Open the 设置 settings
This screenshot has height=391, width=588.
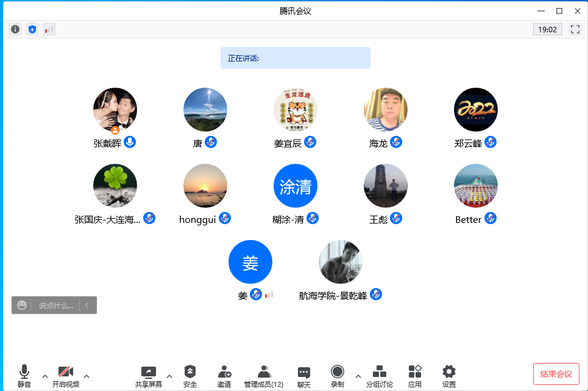pos(449,376)
